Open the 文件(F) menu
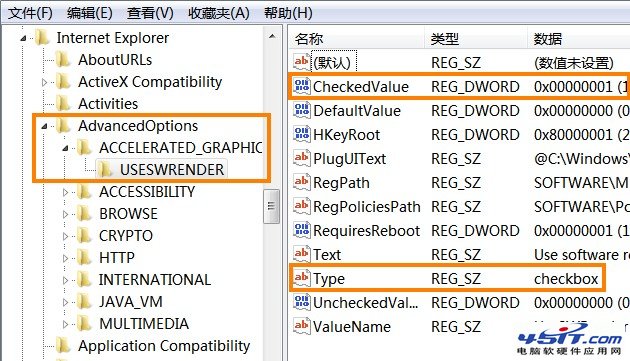This screenshot has height=361, width=630. coord(30,13)
